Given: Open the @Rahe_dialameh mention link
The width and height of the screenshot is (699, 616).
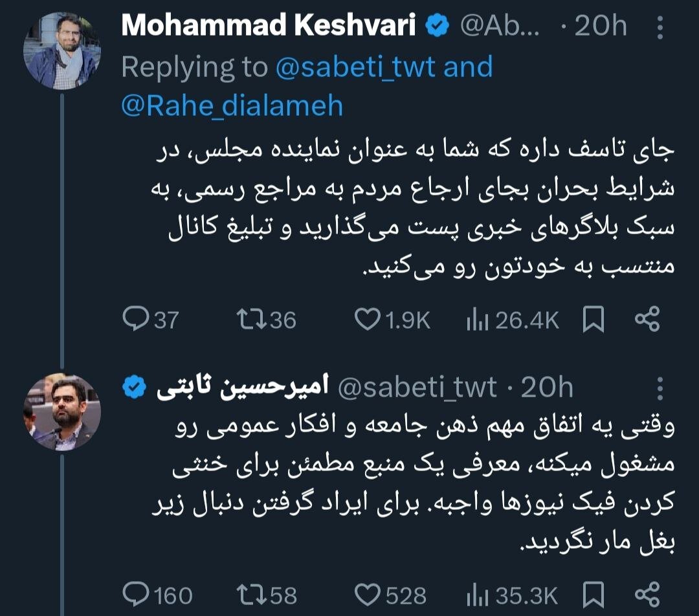Looking at the screenshot, I should 232,106.
